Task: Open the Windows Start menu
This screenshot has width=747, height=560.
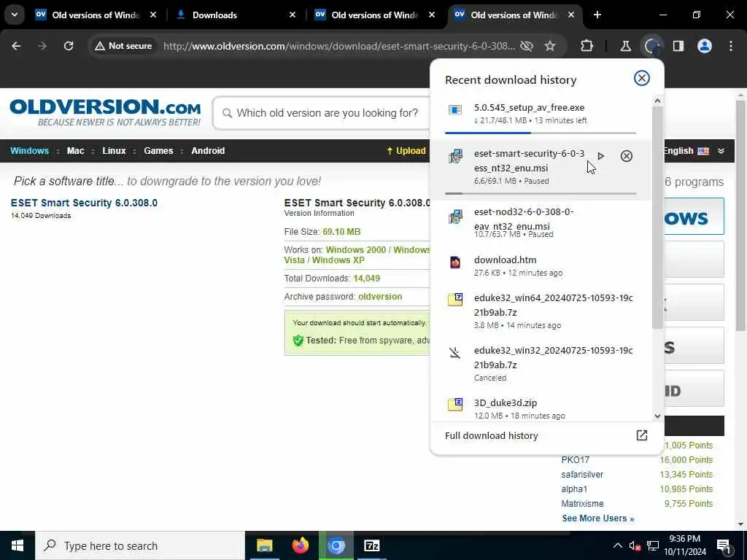Action: [x=18, y=545]
